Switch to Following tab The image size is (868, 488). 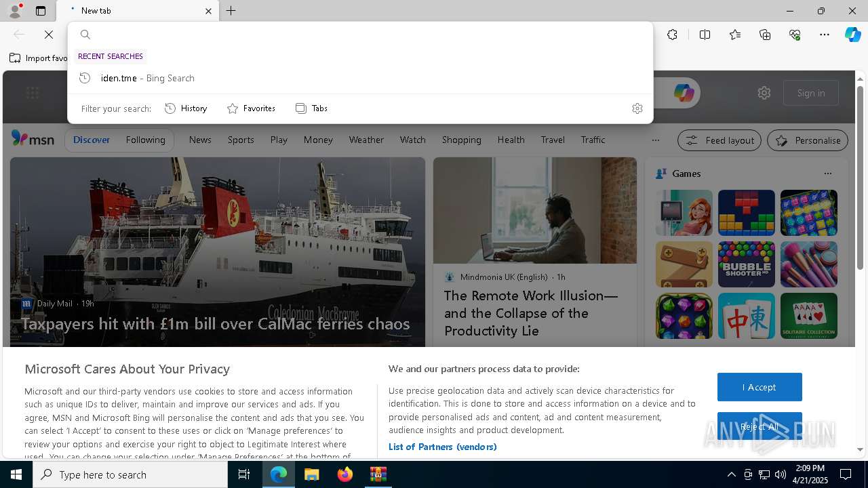(146, 140)
